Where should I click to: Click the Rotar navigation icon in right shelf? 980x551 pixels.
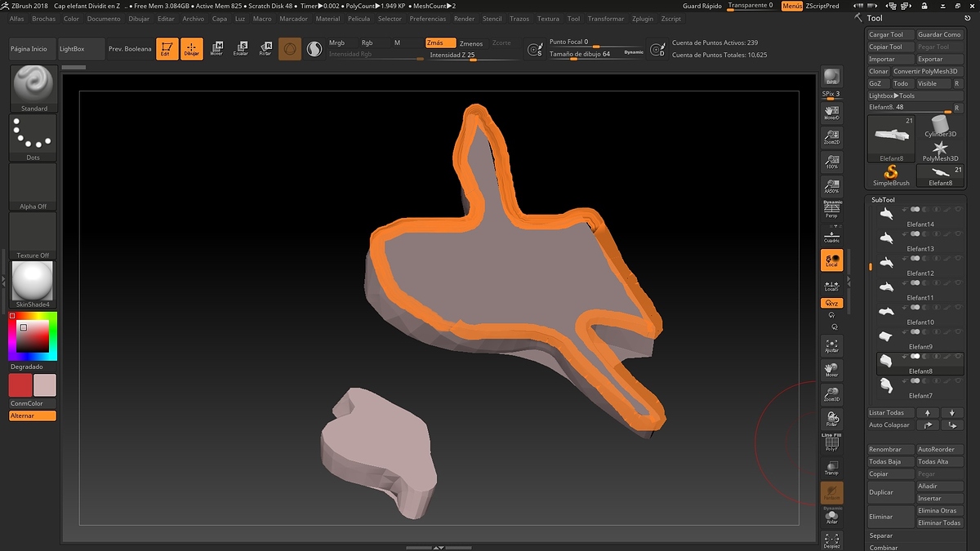(831, 419)
